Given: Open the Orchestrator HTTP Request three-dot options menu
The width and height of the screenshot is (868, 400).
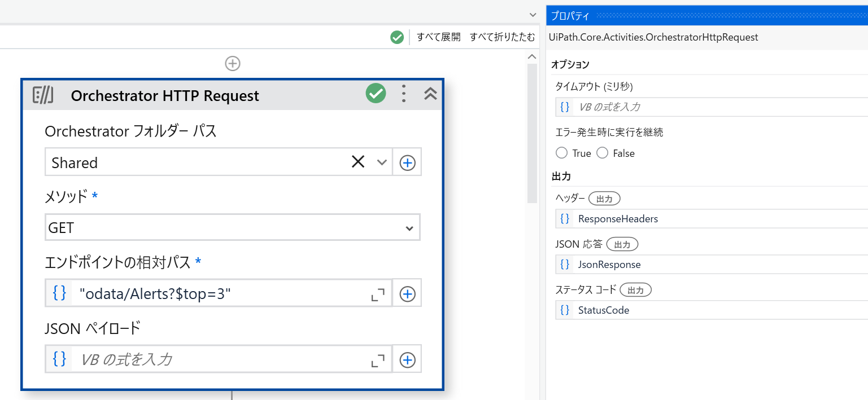Looking at the screenshot, I should pyautogui.click(x=403, y=94).
